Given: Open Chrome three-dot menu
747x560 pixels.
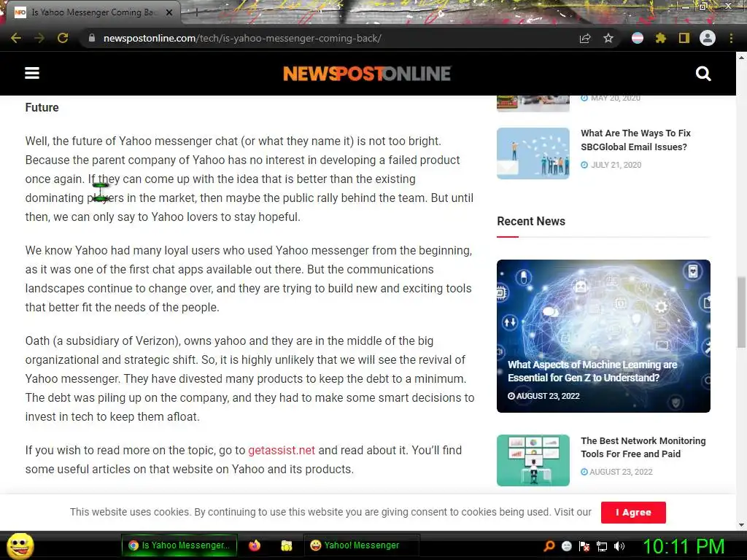Looking at the screenshot, I should [x=731, y=38].
